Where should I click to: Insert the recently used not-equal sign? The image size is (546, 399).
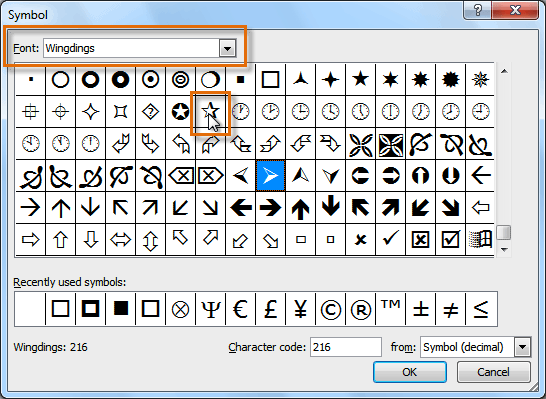pos(450,310)
